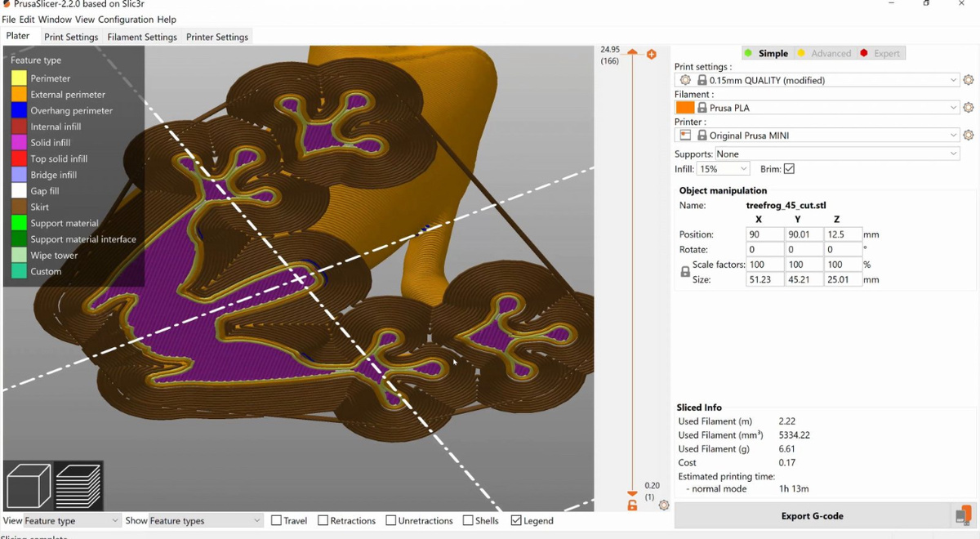Open the Edit menu
This screenshot has height=539, width=980.
click(x=26, y=19)
